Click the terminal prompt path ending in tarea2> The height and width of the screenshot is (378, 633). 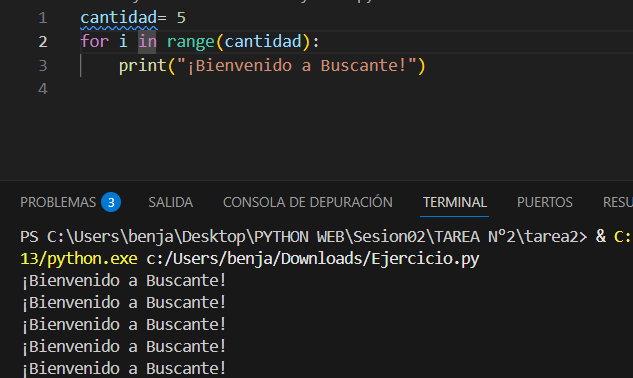point(304,237)
